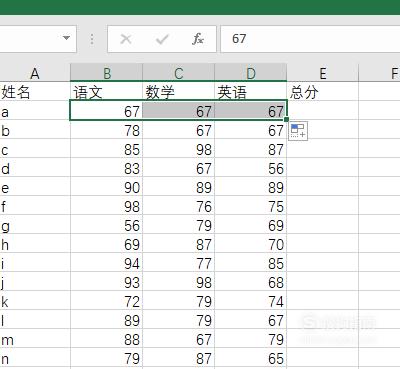Viewport: 400px width, 369px height.
Task: Click row g's 语文 score 56
Action: [x=107, y=225]
